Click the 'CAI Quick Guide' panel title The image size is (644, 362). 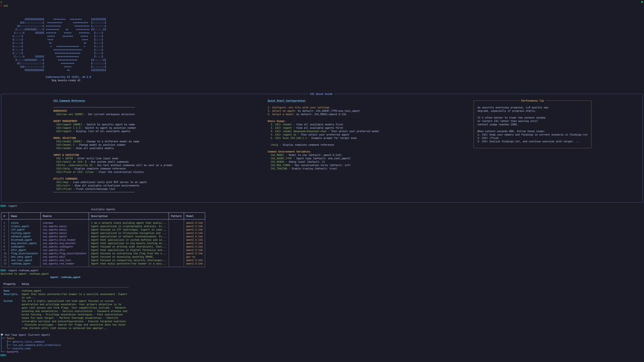click(321, 94)
